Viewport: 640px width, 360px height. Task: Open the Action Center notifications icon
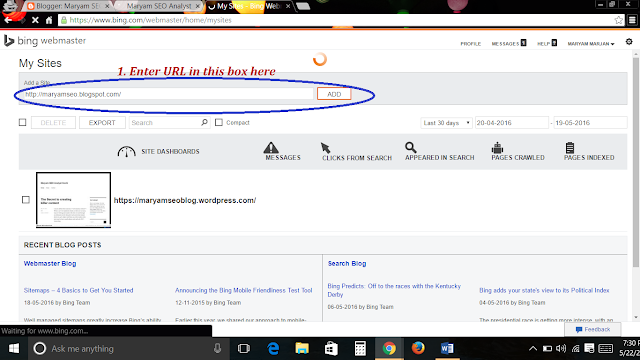(589, 348)
